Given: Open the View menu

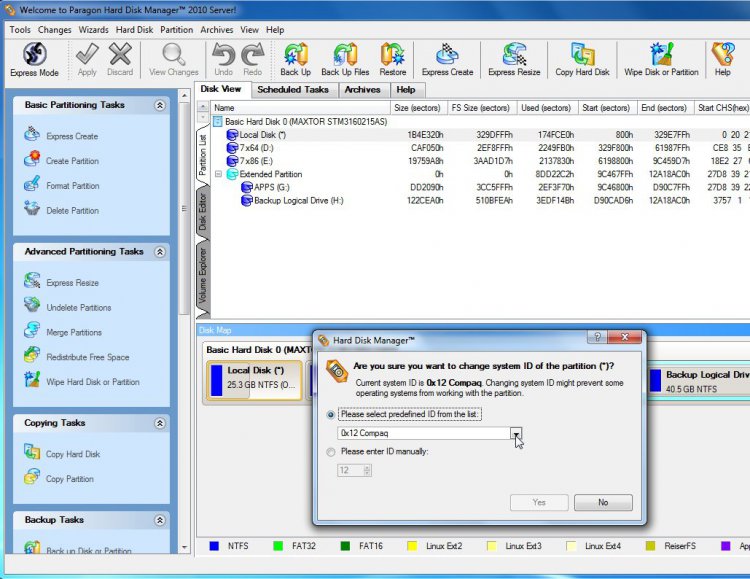Looking at the screenshot, I should [x=249, y=30].
